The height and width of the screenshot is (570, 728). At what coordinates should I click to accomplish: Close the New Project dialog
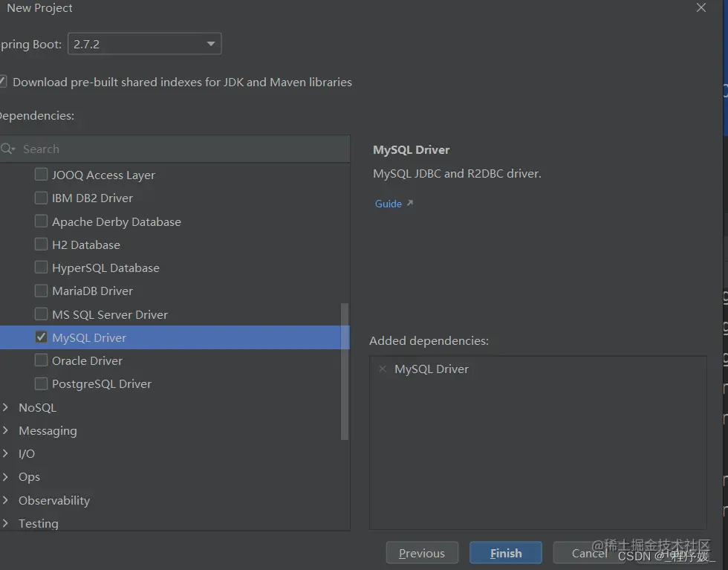701,8
